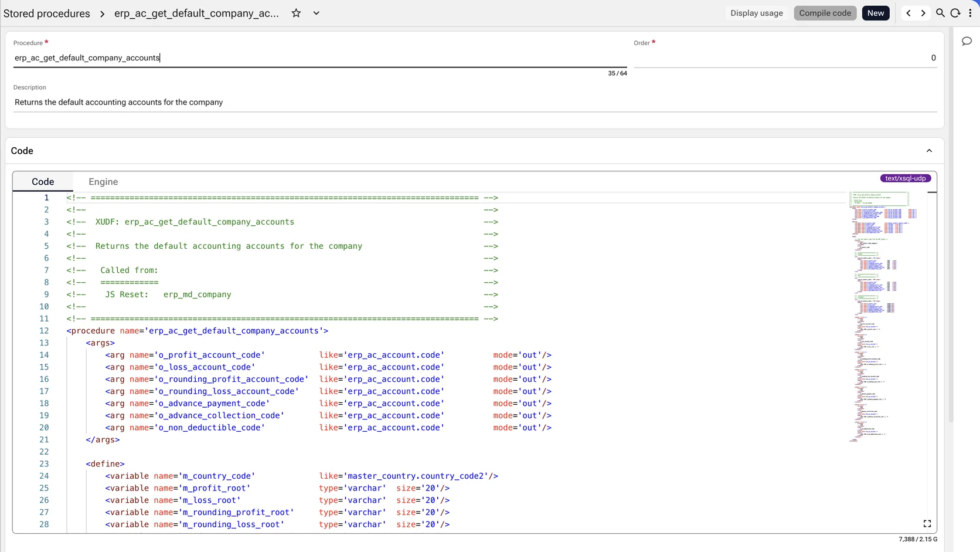Screen dimensions: 980x552
Task: Click the <define> tag on line 23
Action: pos(105,464)
